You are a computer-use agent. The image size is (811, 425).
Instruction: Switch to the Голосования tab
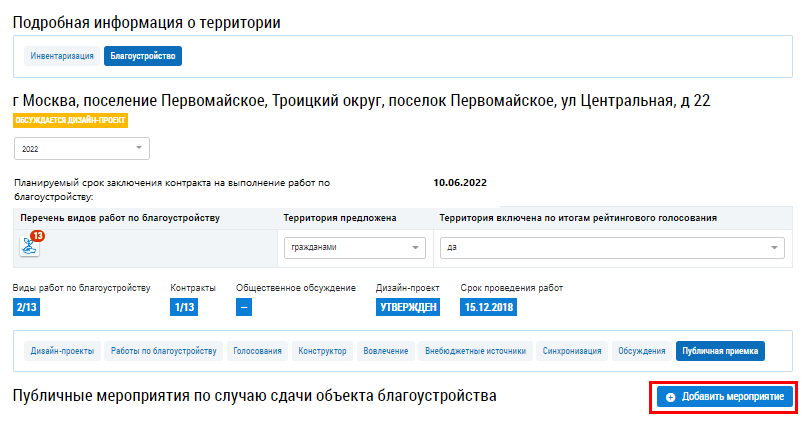tap(257, 351)
